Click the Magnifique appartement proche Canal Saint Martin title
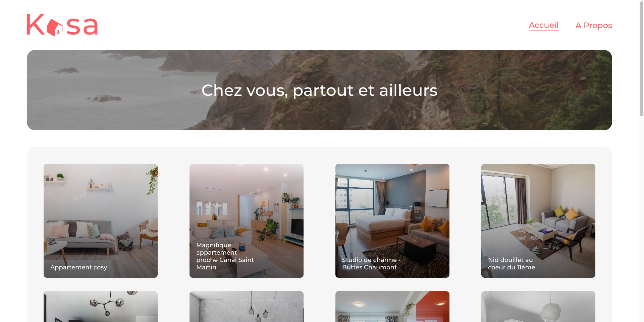Image resolution: width=644 pixels, height=322 pixels. click(225, 256)
